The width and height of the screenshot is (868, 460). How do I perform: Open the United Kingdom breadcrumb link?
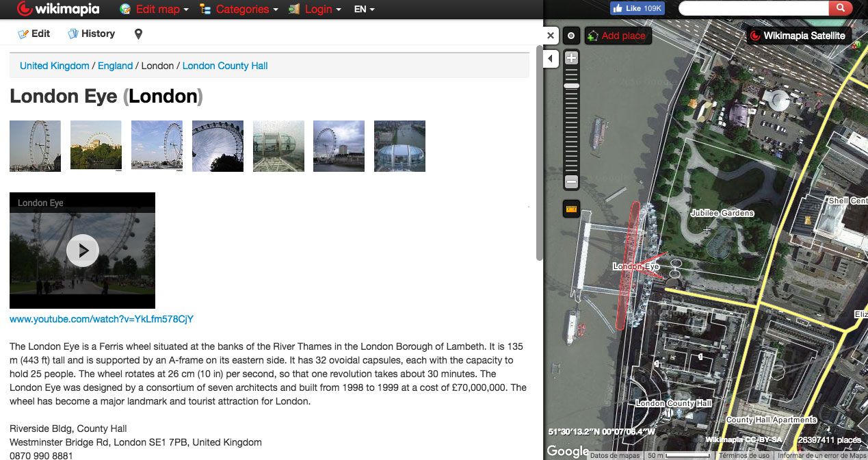[54, 66]
